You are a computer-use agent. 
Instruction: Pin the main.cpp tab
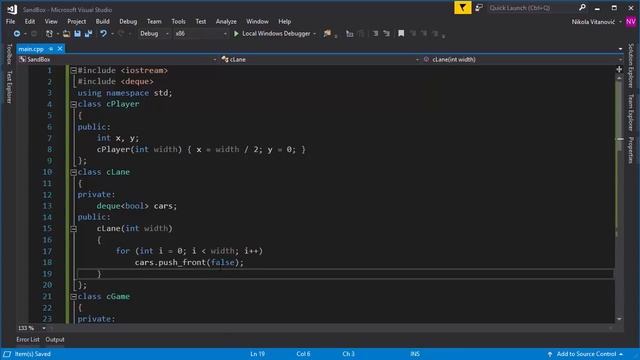pyautogui.click(x=51, y=49)
